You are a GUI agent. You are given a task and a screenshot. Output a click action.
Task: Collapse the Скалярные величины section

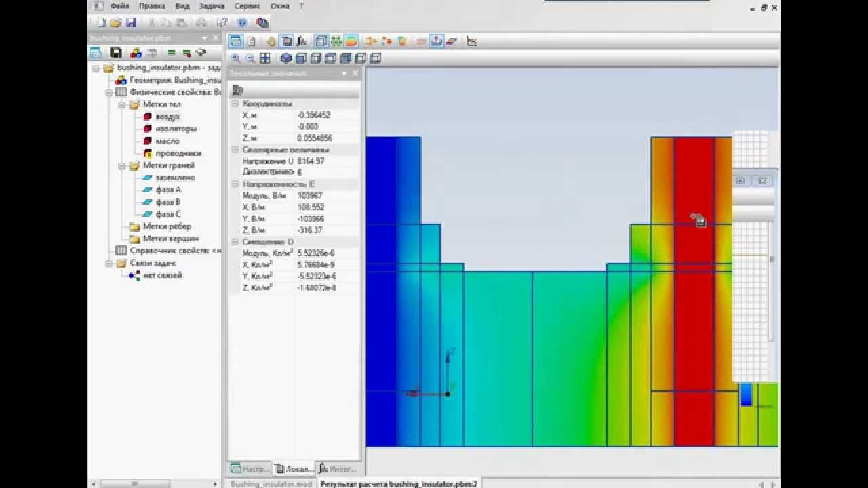tap(235, 150)
